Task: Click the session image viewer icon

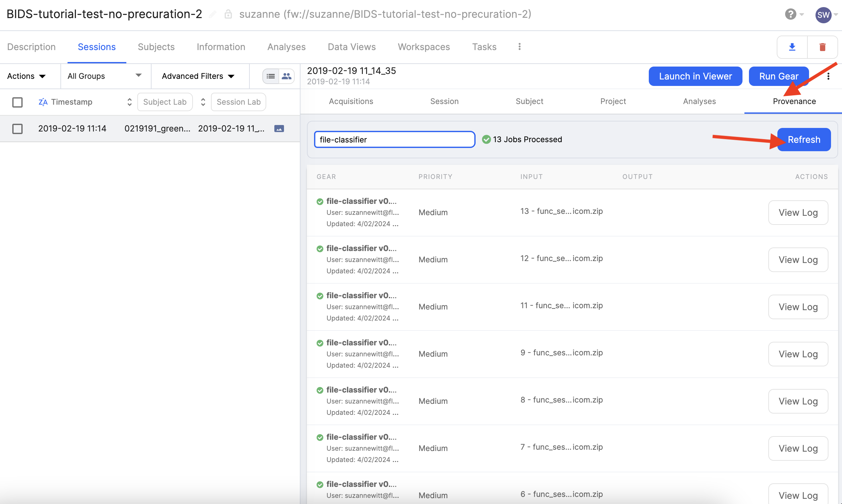Action: coord(279,128)
